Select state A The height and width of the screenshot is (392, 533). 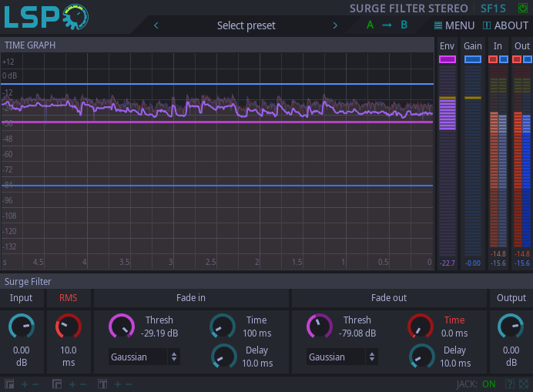pyautogui.click(x=370, y=25)
